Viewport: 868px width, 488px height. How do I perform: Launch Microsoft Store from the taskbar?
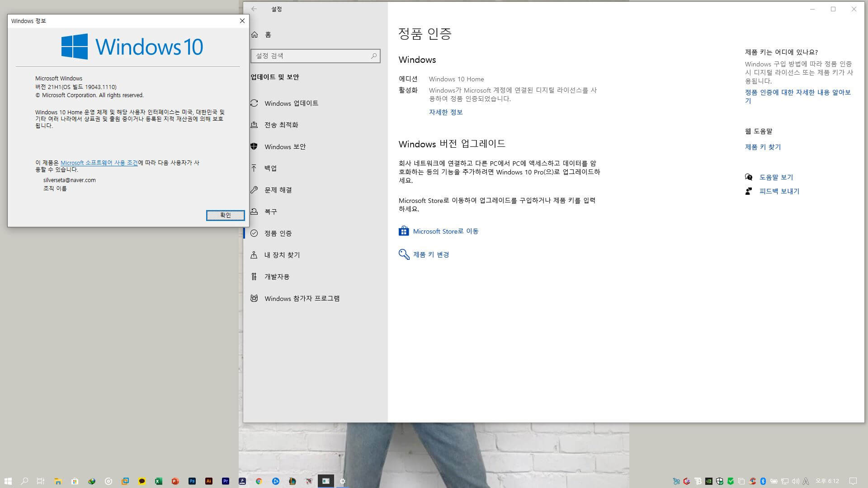coord(75,481)
